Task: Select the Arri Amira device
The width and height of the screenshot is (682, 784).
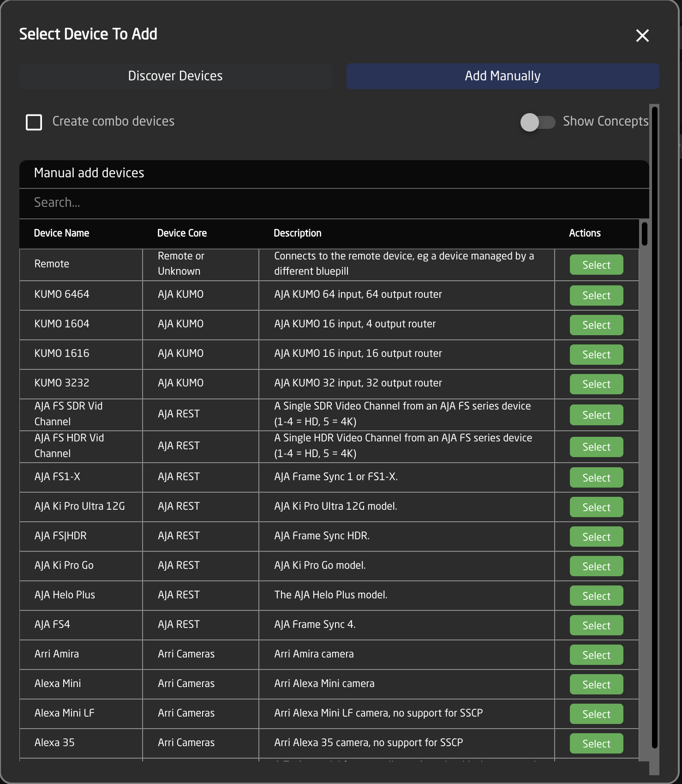Action: click(x=596, y=655)
